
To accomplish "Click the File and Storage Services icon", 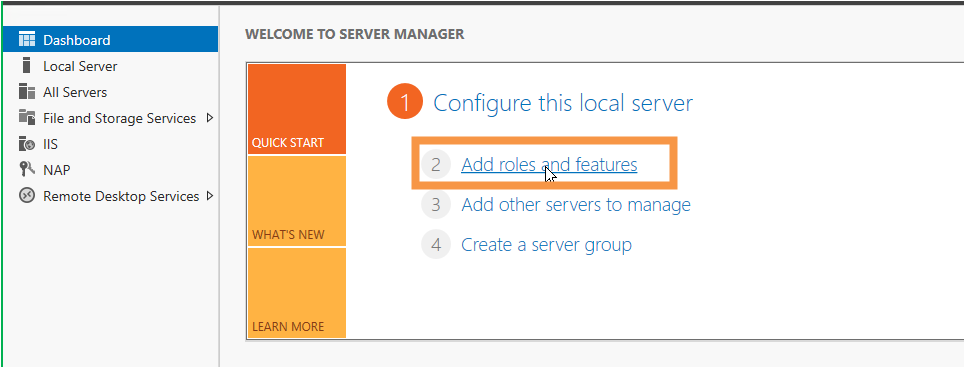I will (x=27, y=118).
